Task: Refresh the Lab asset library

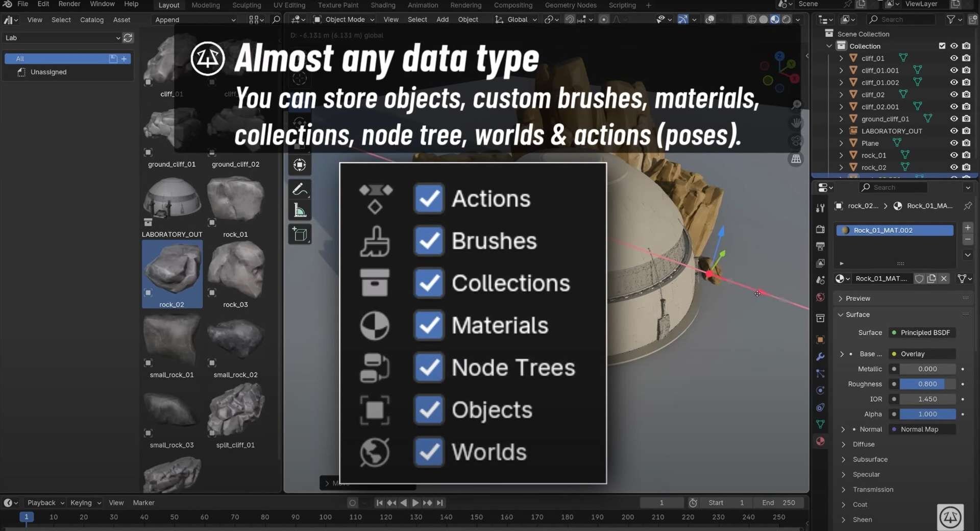Action: (128, 38)
